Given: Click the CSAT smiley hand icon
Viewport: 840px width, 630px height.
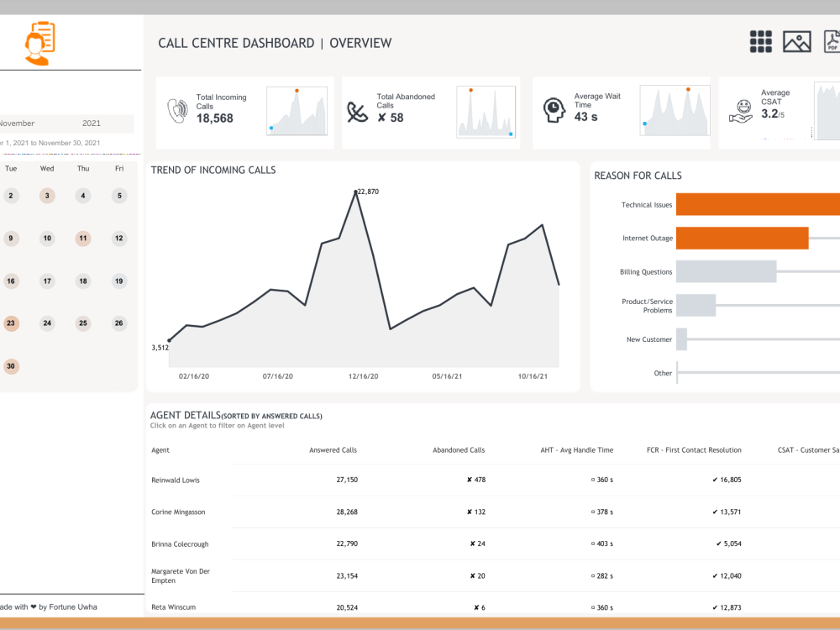Looking at the screenshot, I should [741, 109].
